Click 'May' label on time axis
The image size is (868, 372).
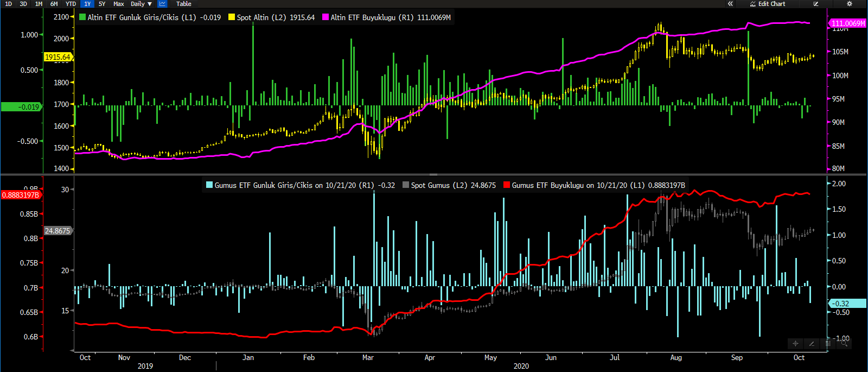(x=490, y=357)
